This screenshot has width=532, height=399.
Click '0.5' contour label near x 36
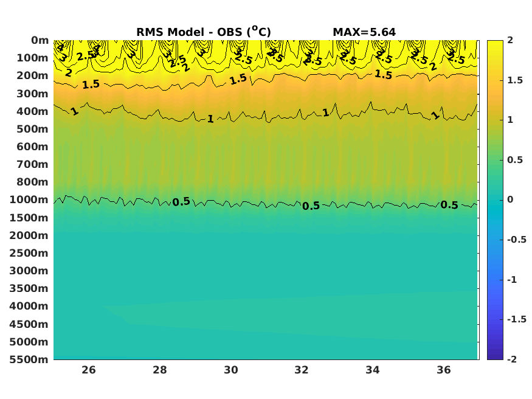449,205
